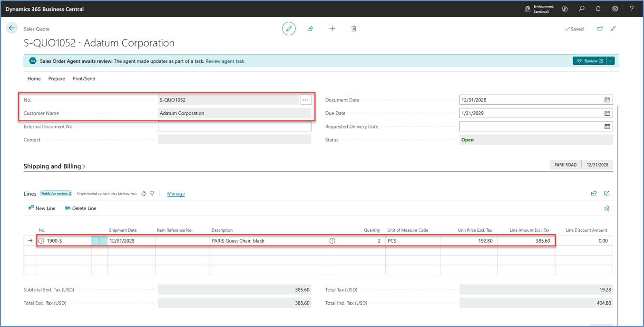This screenshot has width=644, height=327.
Task: Open the row options menu for line 1900-S
Action: (x=99, y=241)
